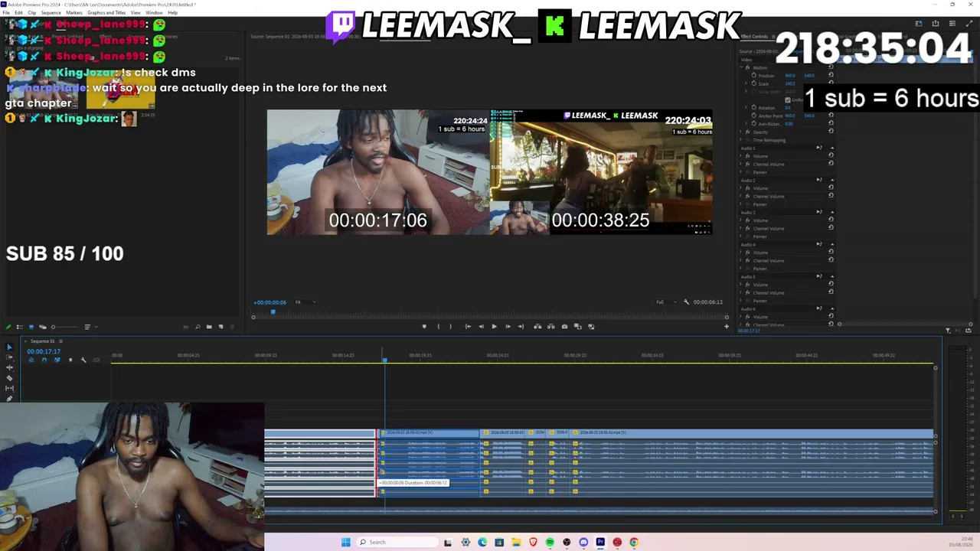Open the Markers menu

pos(74,13)
